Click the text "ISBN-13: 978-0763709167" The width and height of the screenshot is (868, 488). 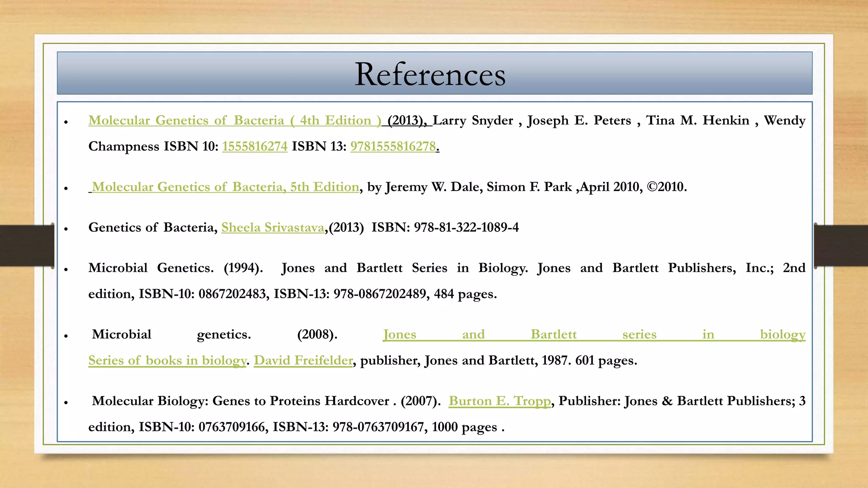348,427
